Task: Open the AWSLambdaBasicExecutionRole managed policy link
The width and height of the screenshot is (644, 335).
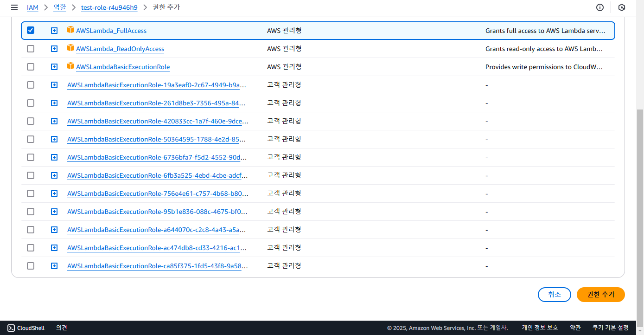Action: (123, 67)
